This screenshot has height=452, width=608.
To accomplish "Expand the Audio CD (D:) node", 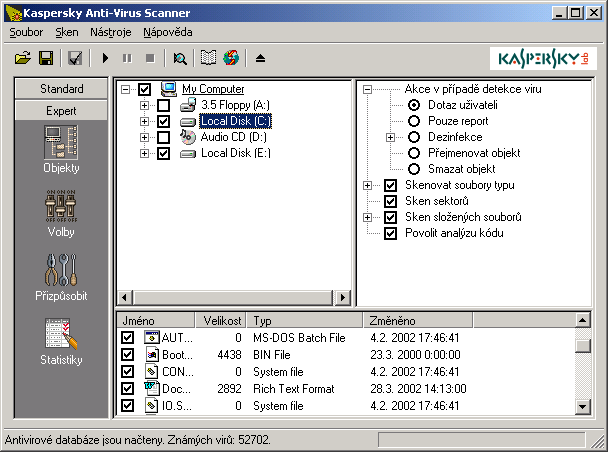I will 144,137.
